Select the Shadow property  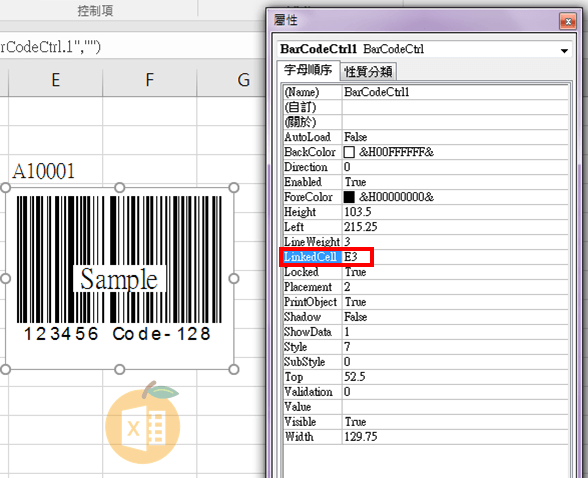point(312,317)
